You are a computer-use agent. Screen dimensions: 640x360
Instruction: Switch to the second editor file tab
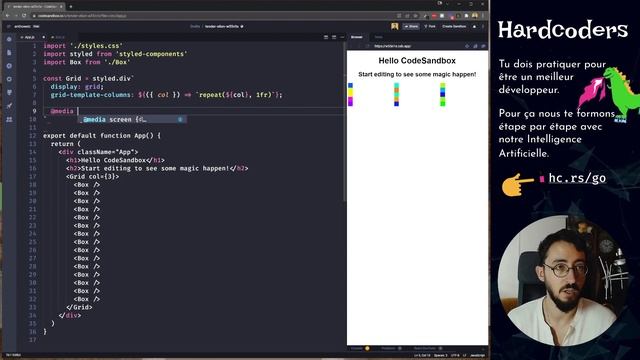click(x=58, y=37)
